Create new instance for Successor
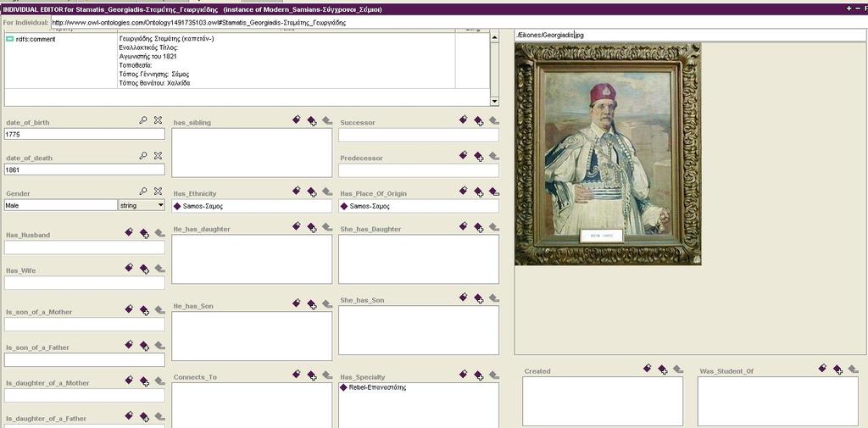 464,120
